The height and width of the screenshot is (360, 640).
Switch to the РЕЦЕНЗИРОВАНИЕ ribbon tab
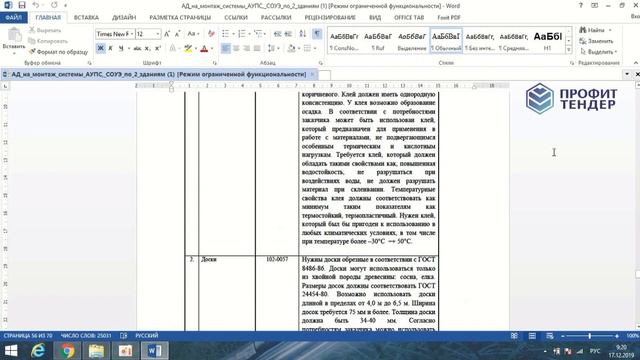click(330, 18)
